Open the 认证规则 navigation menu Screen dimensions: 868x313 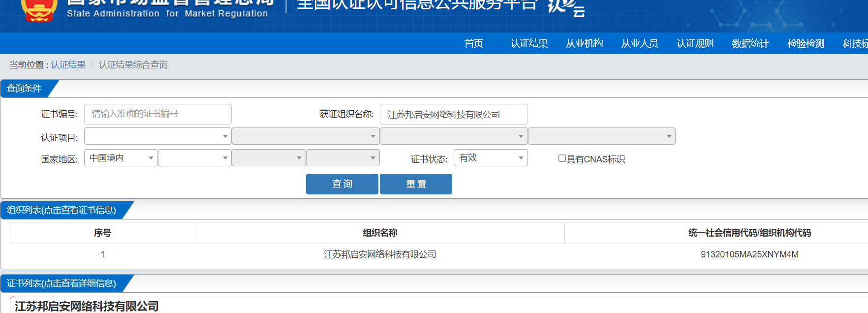click(x=695, y=43)
